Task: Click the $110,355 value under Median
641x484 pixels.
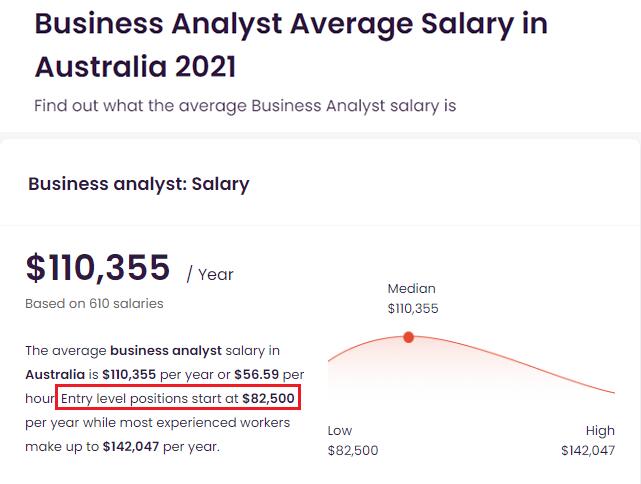Action: click(412, 308)
